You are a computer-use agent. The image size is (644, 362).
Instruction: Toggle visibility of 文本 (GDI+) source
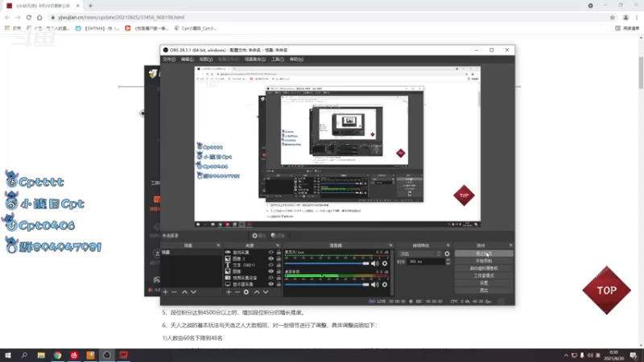click(270, 265)
